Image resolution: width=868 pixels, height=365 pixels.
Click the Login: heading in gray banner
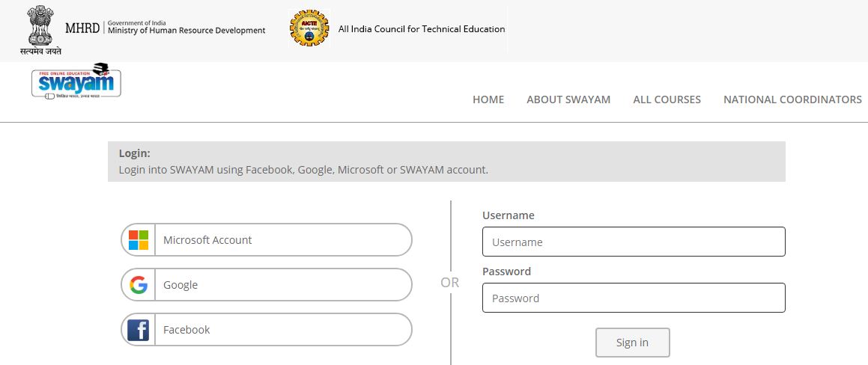[135, 154]
